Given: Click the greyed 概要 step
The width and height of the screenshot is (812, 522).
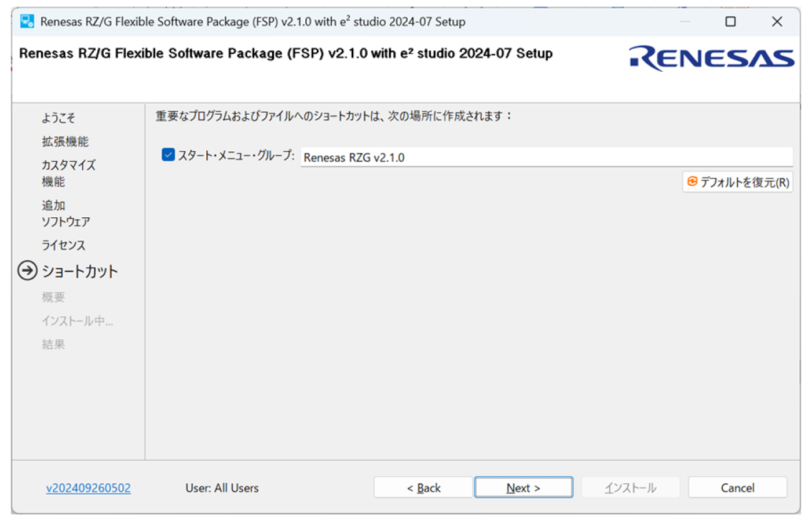Looking at the screenshot, I should (53, 297).
